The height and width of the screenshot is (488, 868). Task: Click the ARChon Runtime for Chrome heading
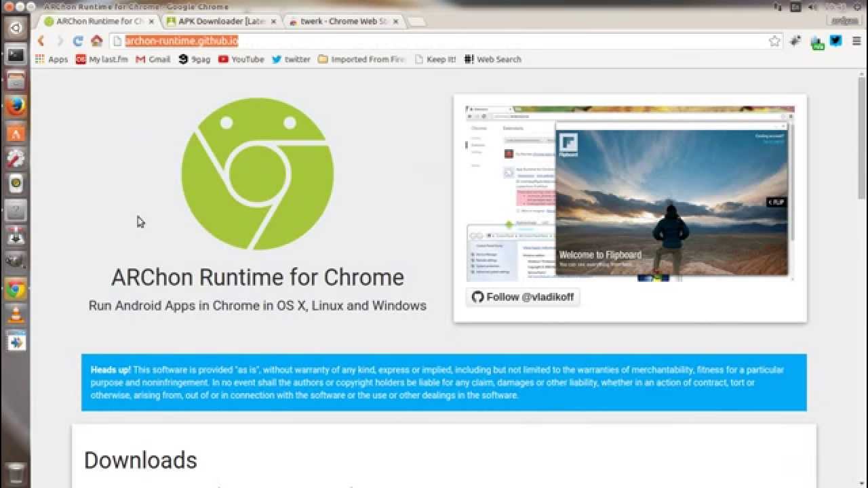[x=258, y=277]
